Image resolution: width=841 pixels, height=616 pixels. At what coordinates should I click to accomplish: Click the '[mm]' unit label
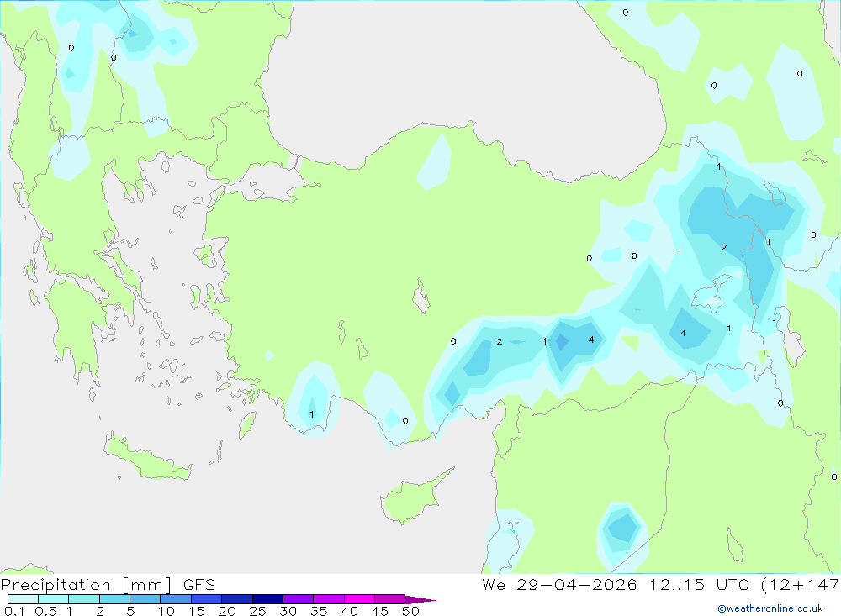coord(147,585)
